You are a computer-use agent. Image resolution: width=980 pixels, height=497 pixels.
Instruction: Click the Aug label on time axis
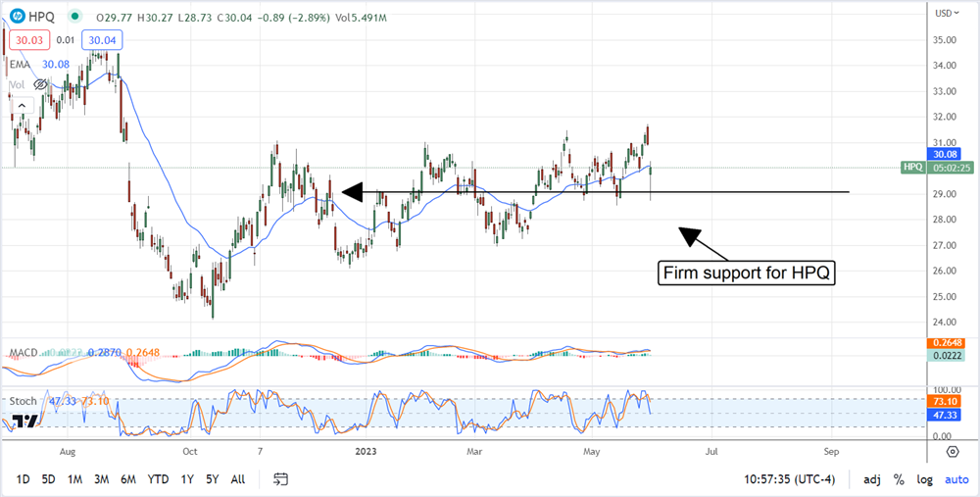tap(69, 451)
